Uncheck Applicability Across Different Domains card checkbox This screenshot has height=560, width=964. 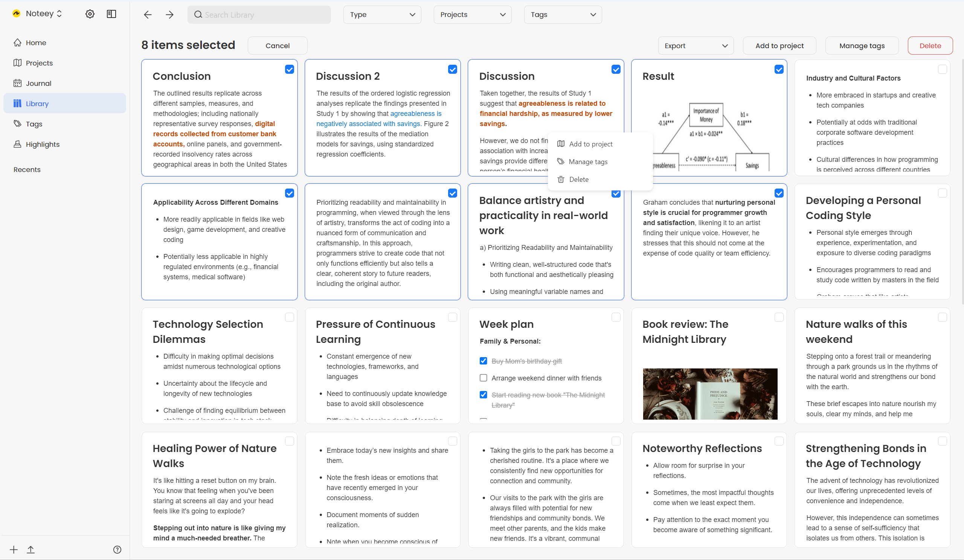pos(290,193)
